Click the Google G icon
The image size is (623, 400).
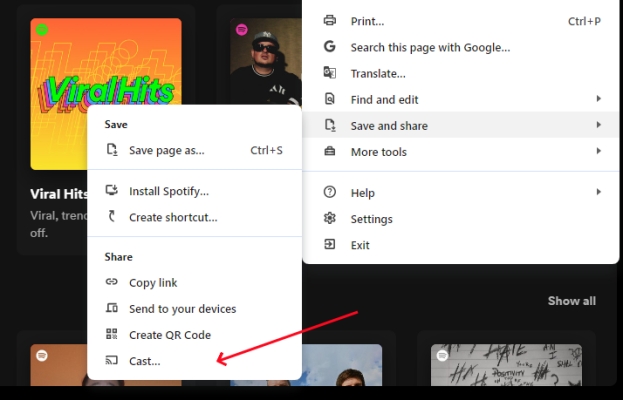(x=330, y=46)
